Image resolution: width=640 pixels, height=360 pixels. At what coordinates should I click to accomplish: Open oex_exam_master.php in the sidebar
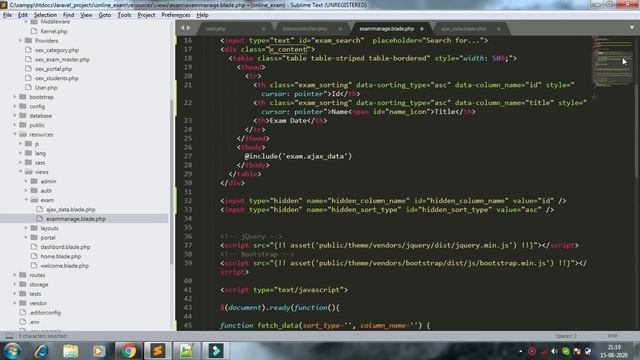click(62, 59)
